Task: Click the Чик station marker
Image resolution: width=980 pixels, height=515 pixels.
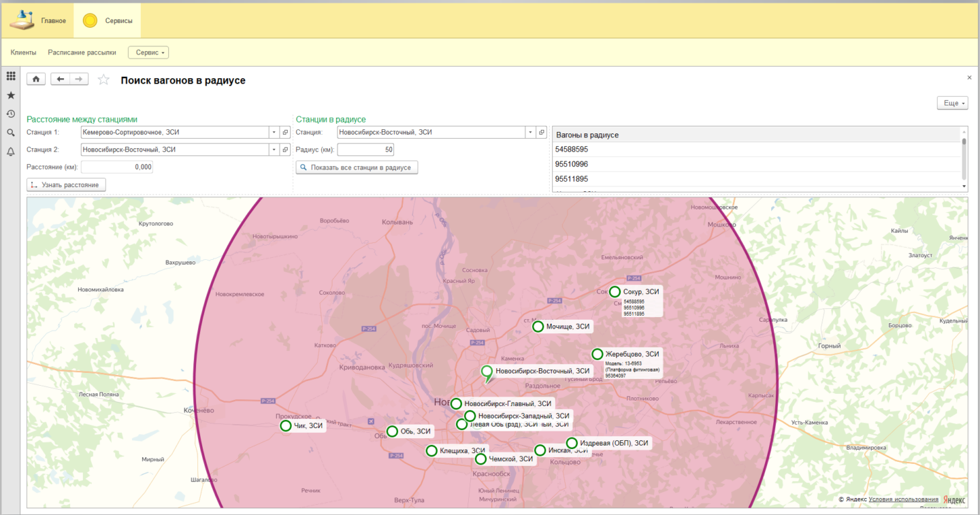Action: click(x=286, y=426)
